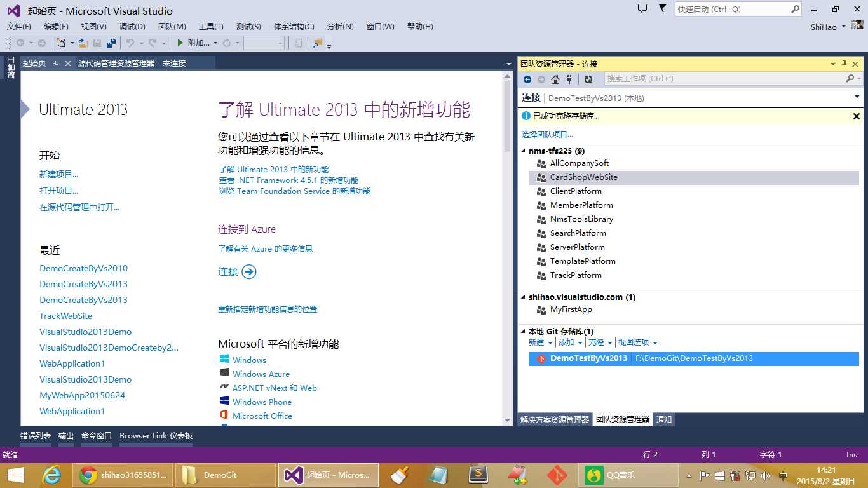Pin the 起始页 document tab
The image size is (868, 488).
(56, 64)
